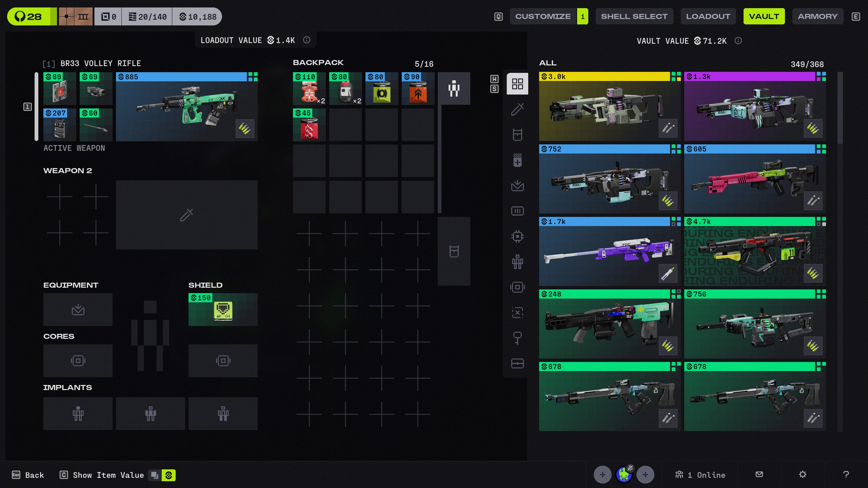Toggle the shell view in backpack
The image size is (868, 488).
click(x=454, y=88)
